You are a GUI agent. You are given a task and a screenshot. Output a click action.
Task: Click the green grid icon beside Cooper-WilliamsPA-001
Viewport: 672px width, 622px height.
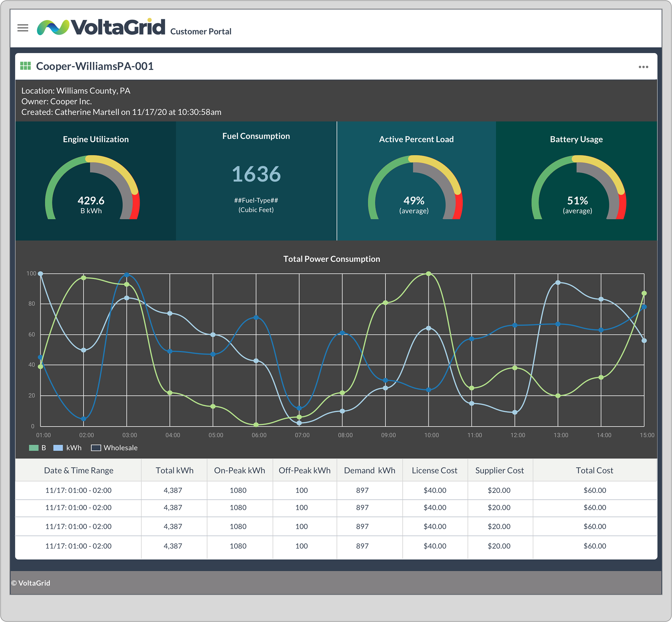click(26, 66)
